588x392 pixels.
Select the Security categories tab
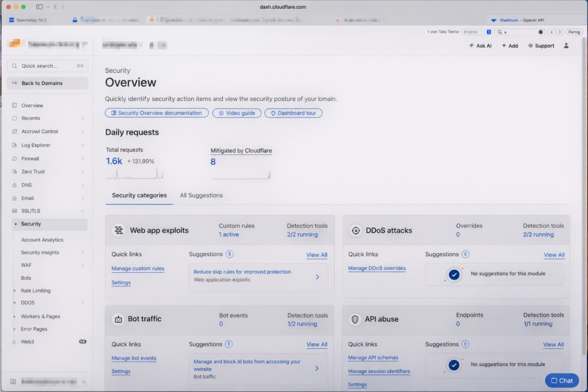(139, 195)
